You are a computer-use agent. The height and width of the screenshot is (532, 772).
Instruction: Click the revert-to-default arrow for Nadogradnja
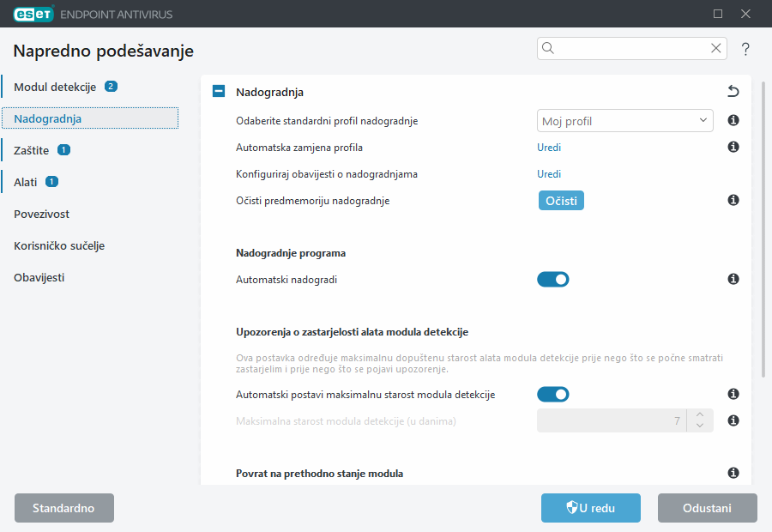click(x=733, y=91)
